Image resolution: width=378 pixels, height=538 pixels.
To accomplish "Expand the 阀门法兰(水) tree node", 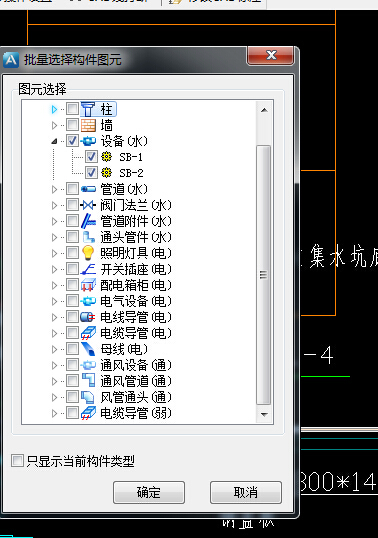I will point(54,205).
